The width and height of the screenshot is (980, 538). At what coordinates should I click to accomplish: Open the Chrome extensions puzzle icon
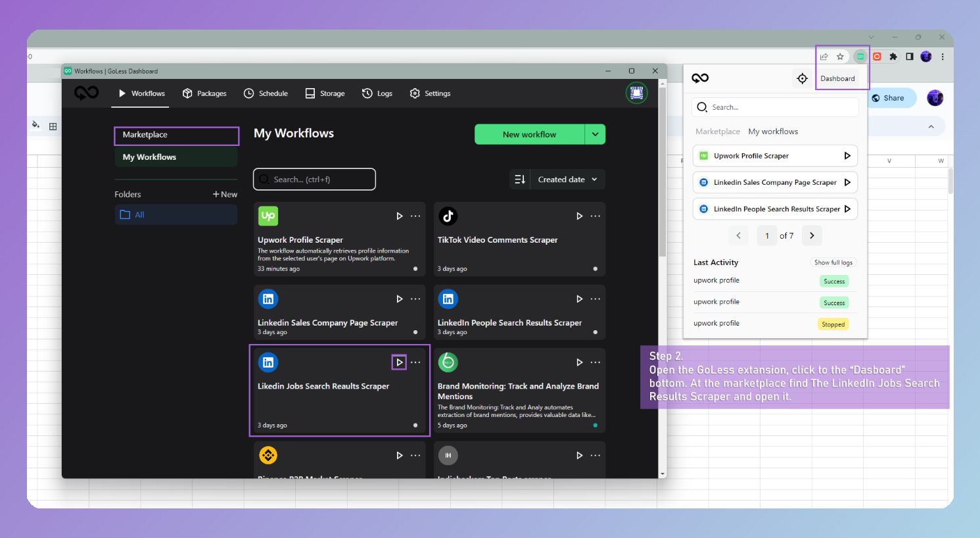893,57
